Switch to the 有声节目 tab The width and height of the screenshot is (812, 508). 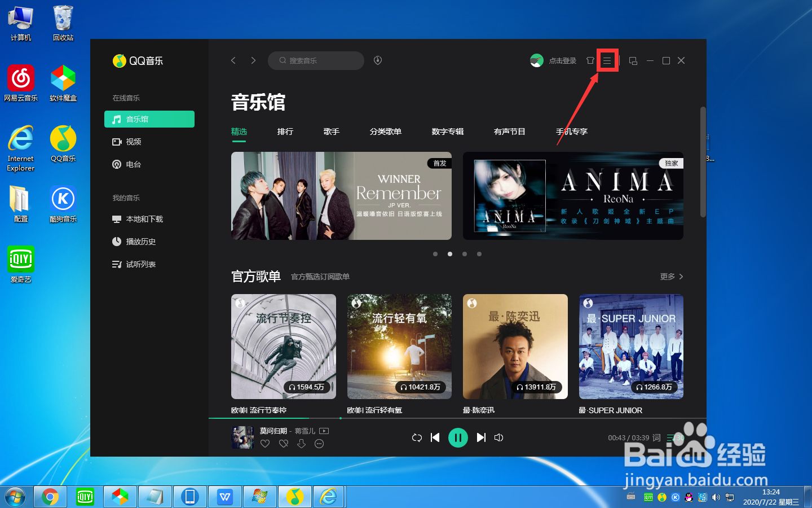pyautogui.click(x=510, y=132)
